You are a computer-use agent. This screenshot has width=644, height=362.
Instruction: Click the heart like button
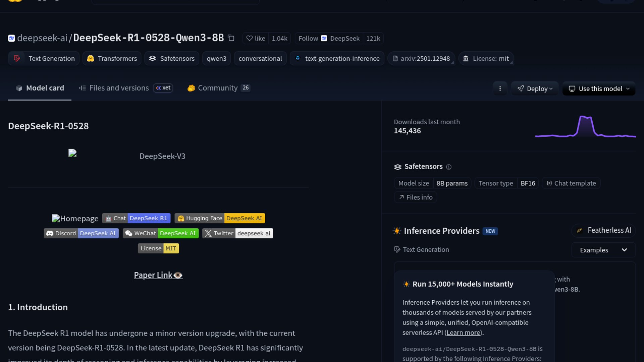pos(256,38)
